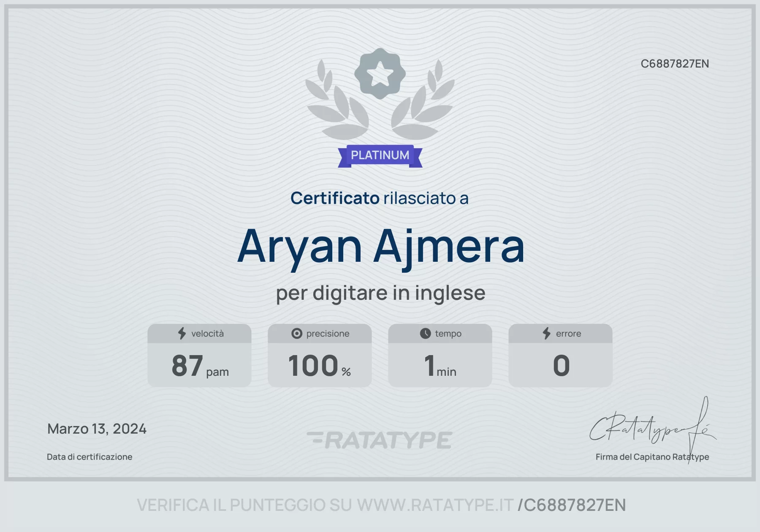The width and height of the screenshot is (760, 532).
Task: Click the caption "Firma del Capitano Ratatype"
Action: pos(652,457)
